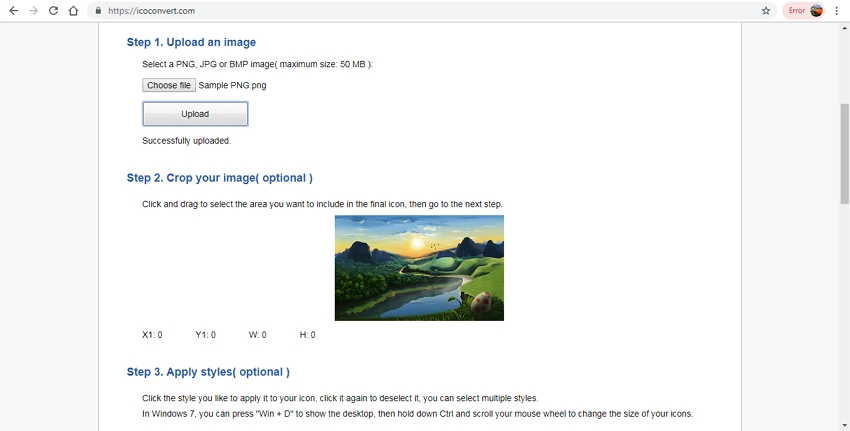The image size is (850, 431).
Task: Open the Chrome three-dot menu
Action: (x=837, y=11)
